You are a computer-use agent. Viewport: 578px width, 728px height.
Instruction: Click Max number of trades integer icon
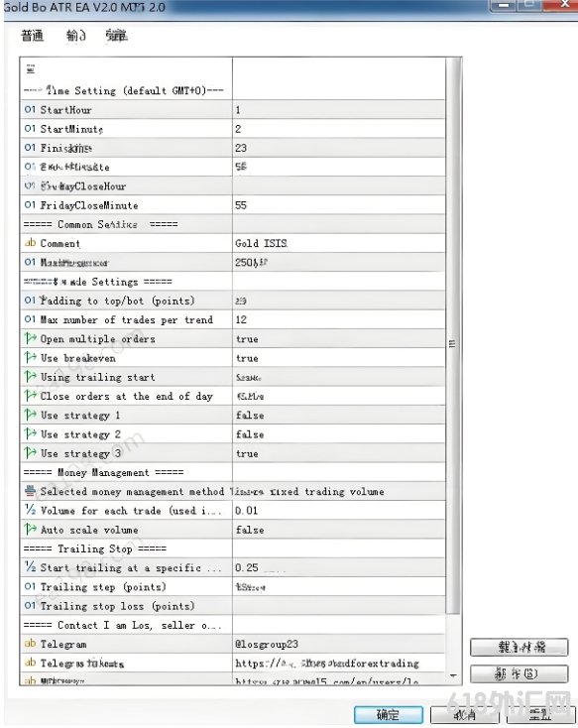coord(30,319)
